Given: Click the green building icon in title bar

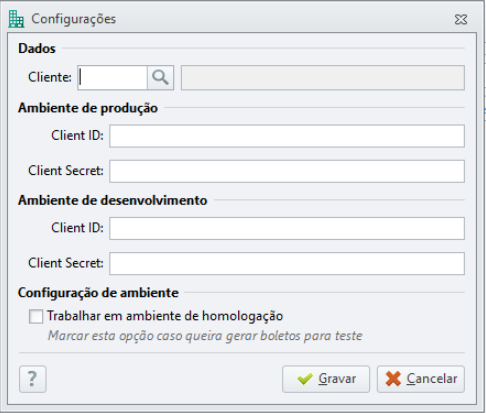Looking at the screenshot, I should click(16, 19).
